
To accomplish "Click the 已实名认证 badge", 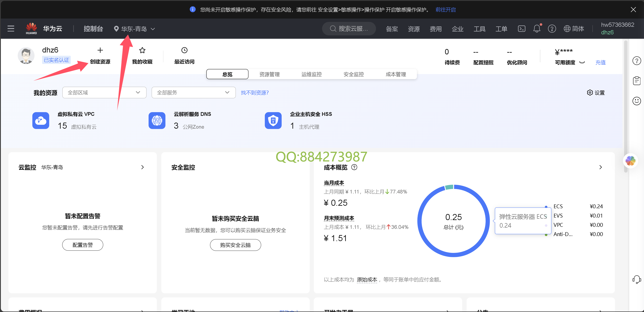I will (56, 60).
